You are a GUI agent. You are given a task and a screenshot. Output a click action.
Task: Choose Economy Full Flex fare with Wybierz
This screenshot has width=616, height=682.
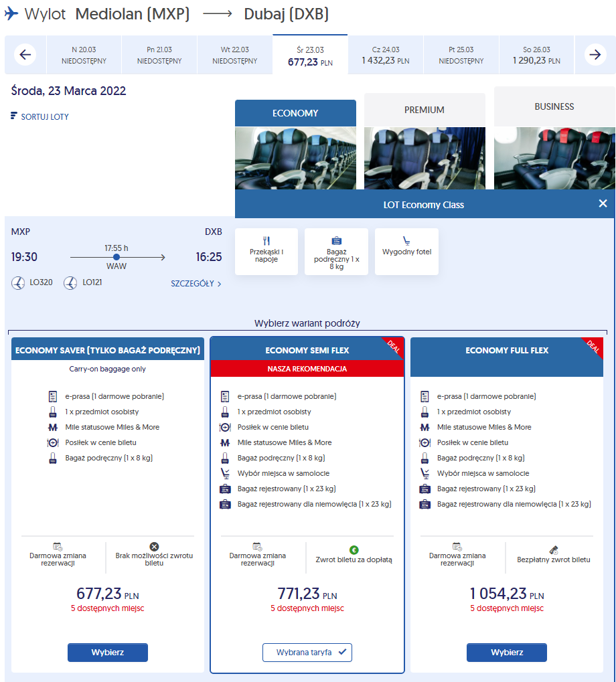tap(506, 652)
